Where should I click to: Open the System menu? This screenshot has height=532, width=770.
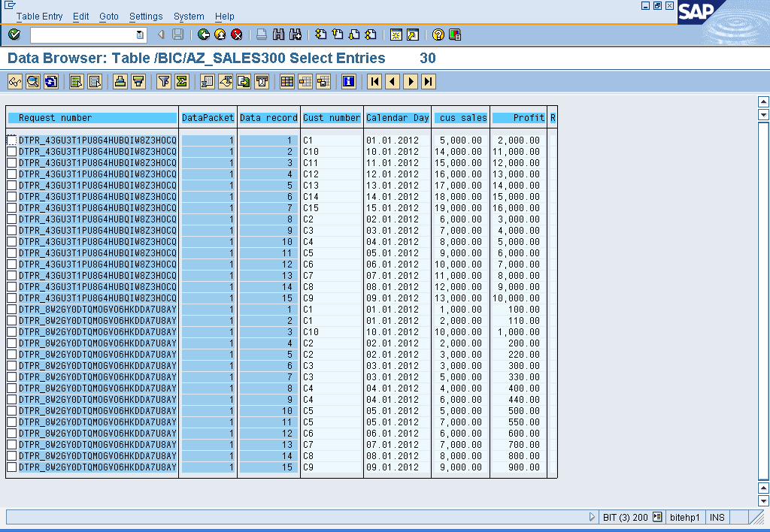tap(189, 17)
